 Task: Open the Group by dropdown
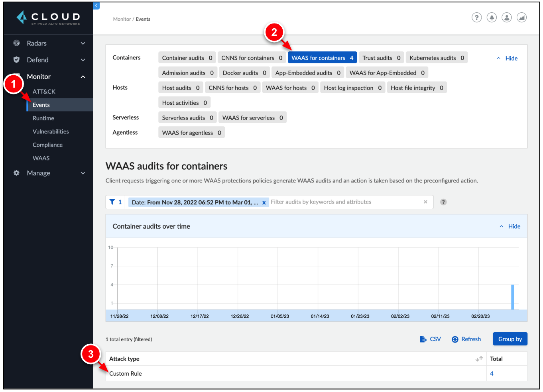click(510, 339)
